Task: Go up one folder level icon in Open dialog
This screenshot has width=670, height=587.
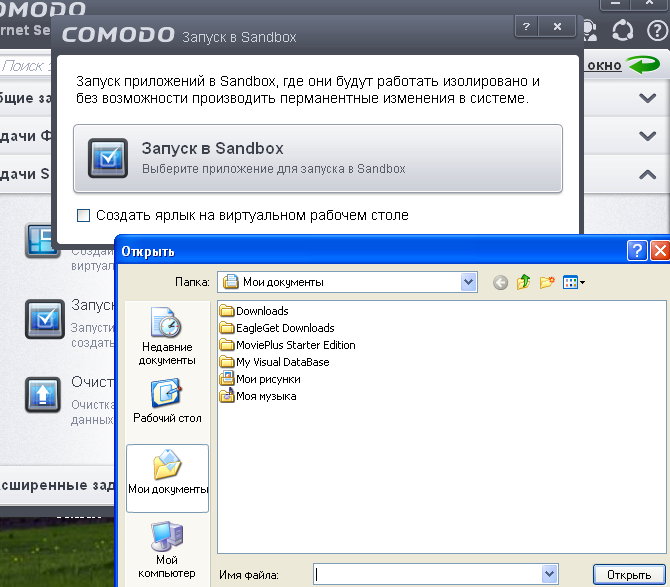Action: [x=523, y=282]
